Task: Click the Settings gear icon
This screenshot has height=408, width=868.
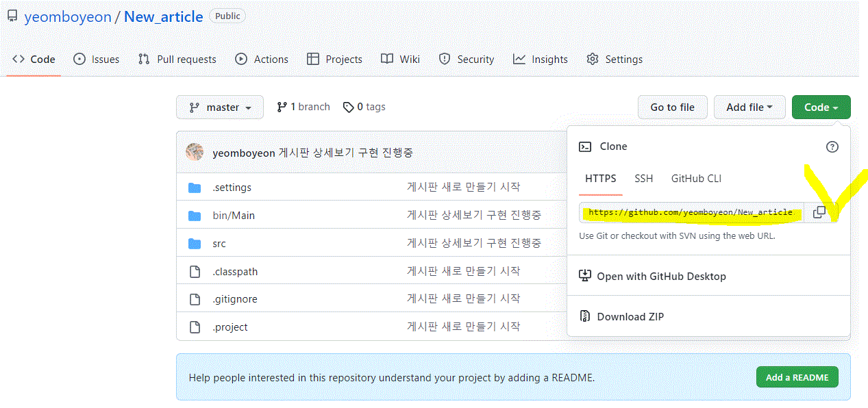Action: (x=593, y=60)
